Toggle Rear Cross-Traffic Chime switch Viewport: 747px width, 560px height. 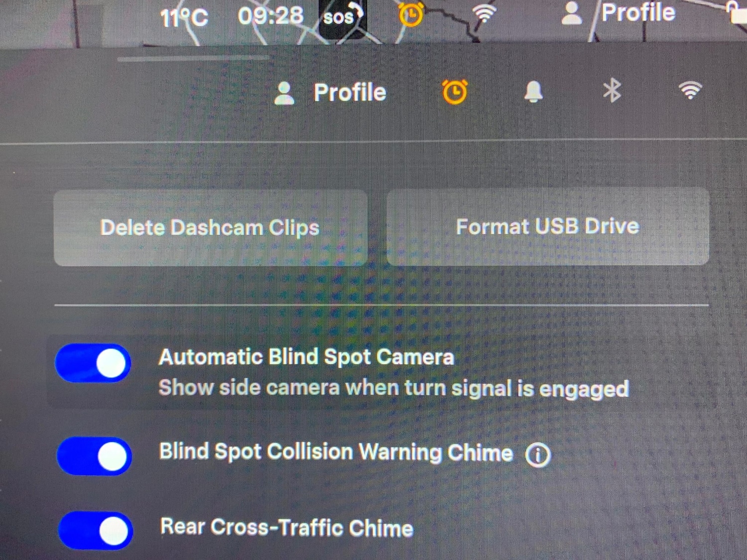(x=96, y=531)
